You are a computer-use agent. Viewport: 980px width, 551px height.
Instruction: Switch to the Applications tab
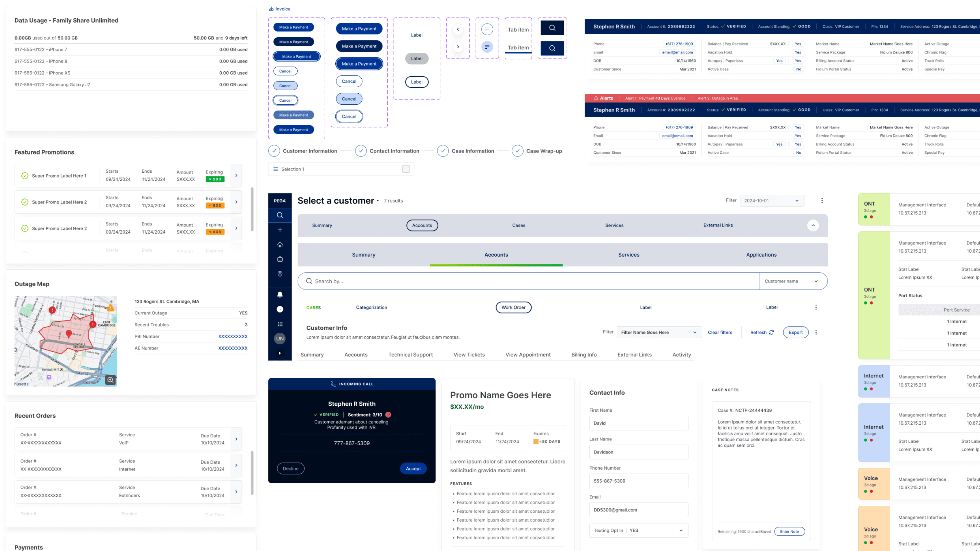761,255
